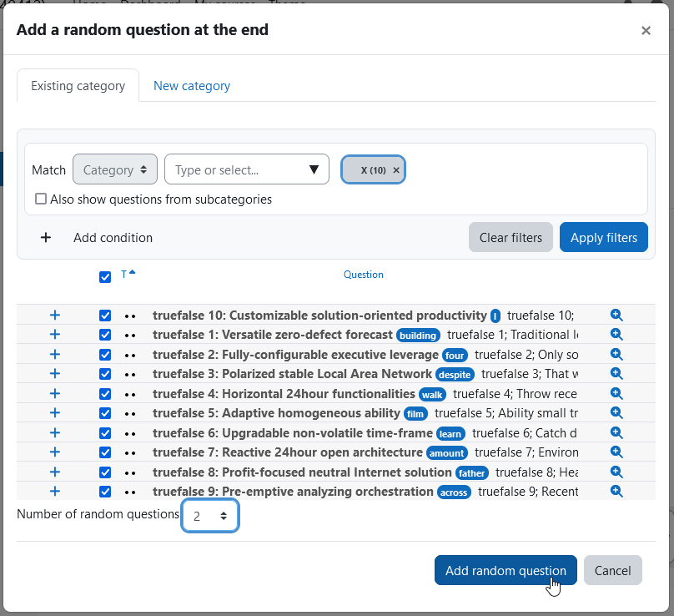Sort by the Question column header
674x616 pixels.
click(363, 275)
